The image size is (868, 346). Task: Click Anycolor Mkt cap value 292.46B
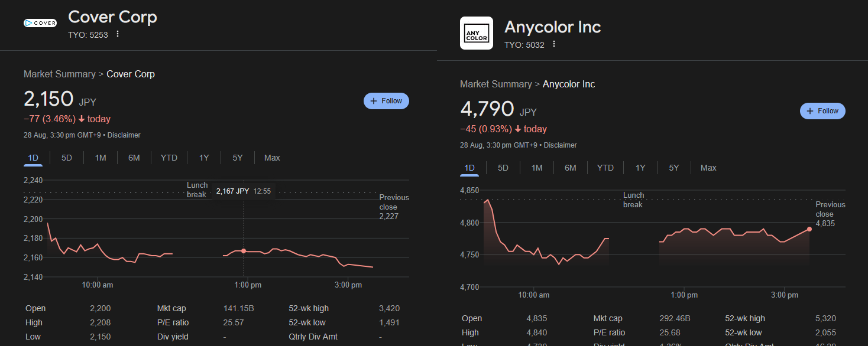coord(674,318)
